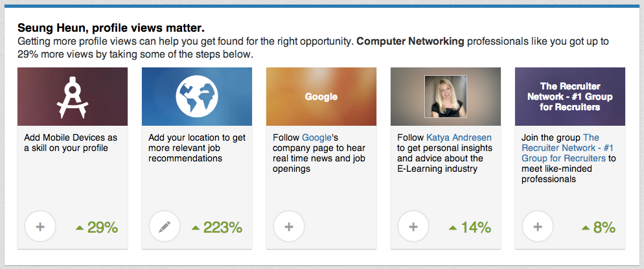644x269 pixels.
Task: Click the 29% views increase indicator
Action: pos(97,228)
